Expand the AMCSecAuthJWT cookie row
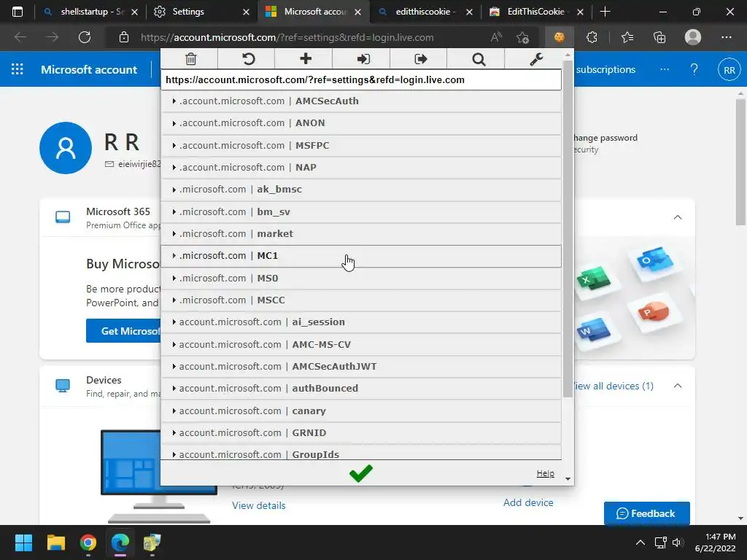 [x=361, y=366]
